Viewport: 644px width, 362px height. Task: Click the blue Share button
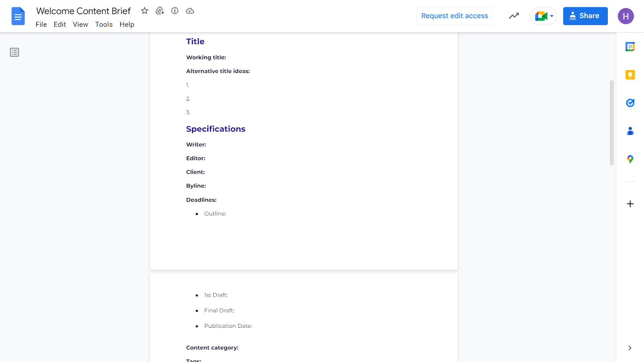585,16
